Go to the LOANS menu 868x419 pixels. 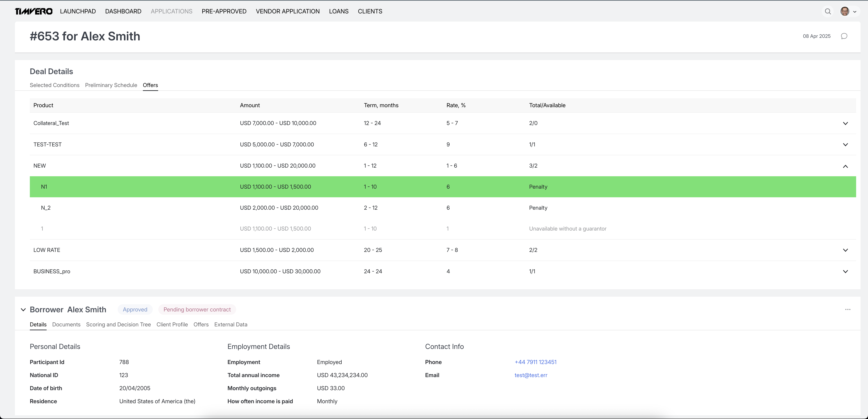[x=339, y=12]
